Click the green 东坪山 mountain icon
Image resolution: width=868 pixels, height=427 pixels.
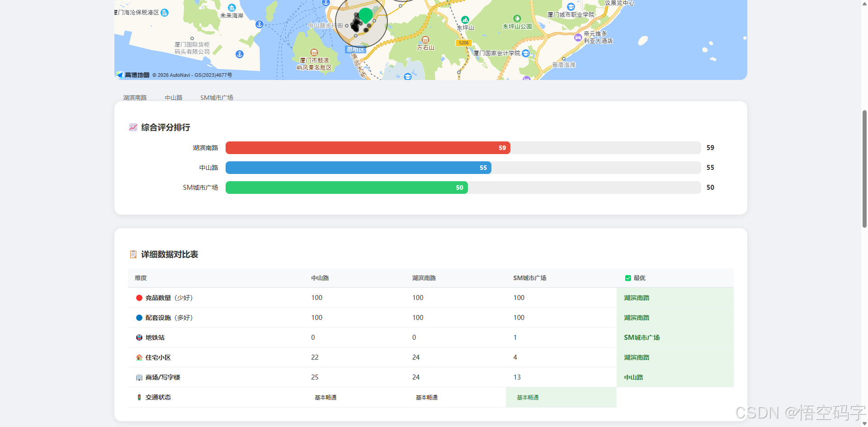pyautogui.click(x=465, y=20)
